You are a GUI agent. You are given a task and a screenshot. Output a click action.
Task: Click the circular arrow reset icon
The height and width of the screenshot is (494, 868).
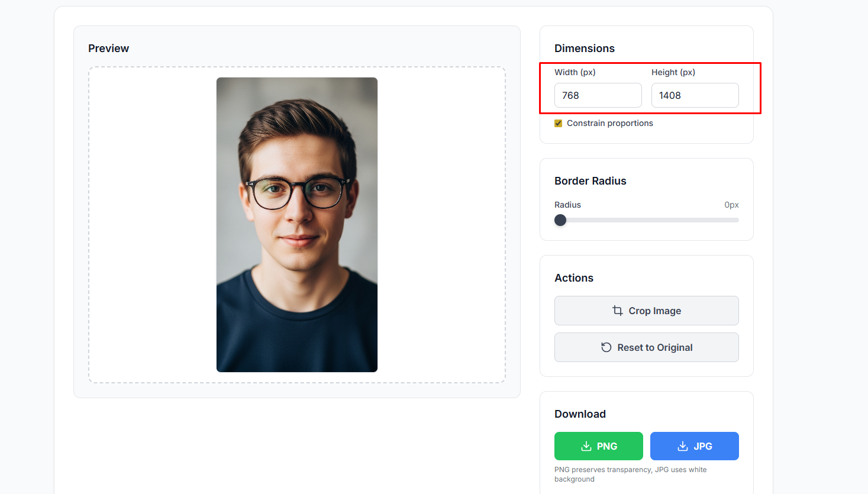click(606, 347)
